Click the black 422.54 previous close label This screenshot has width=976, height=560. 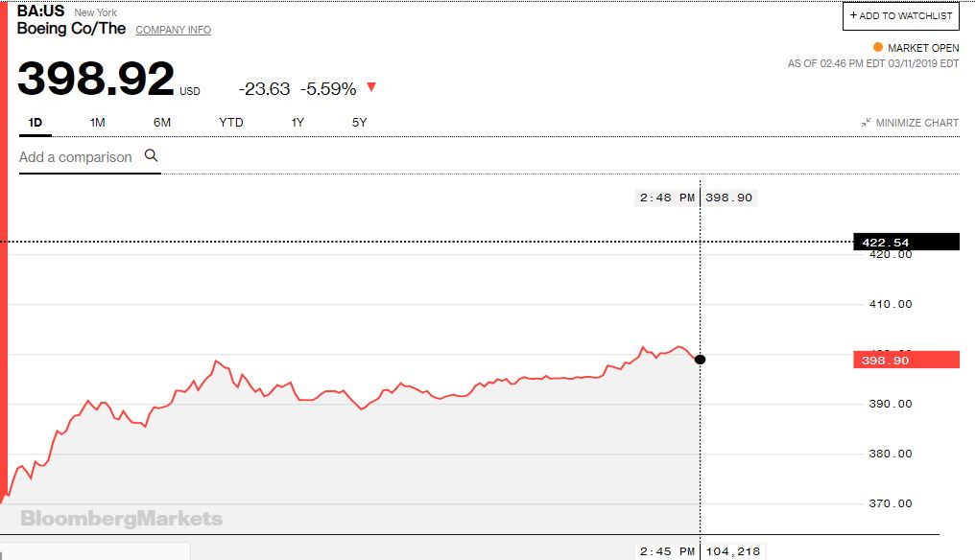click(906, 242)
